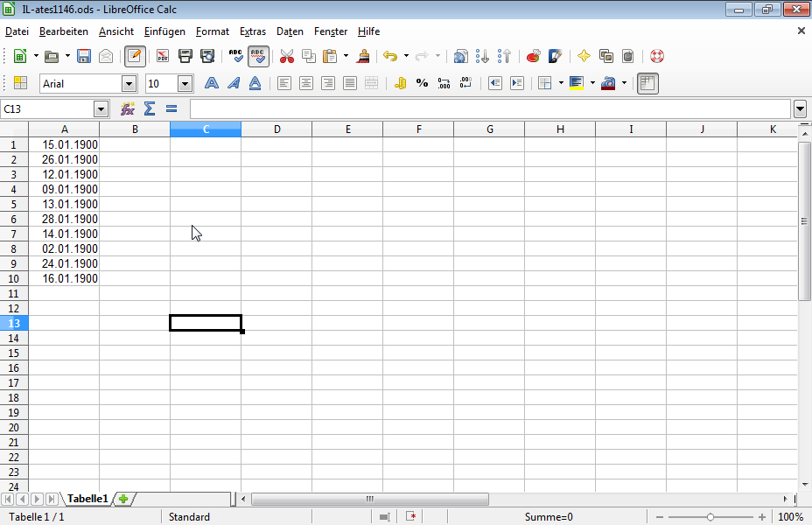Undo the last action
The height and width of the screenshot is (525, 812).
[390, 56]
